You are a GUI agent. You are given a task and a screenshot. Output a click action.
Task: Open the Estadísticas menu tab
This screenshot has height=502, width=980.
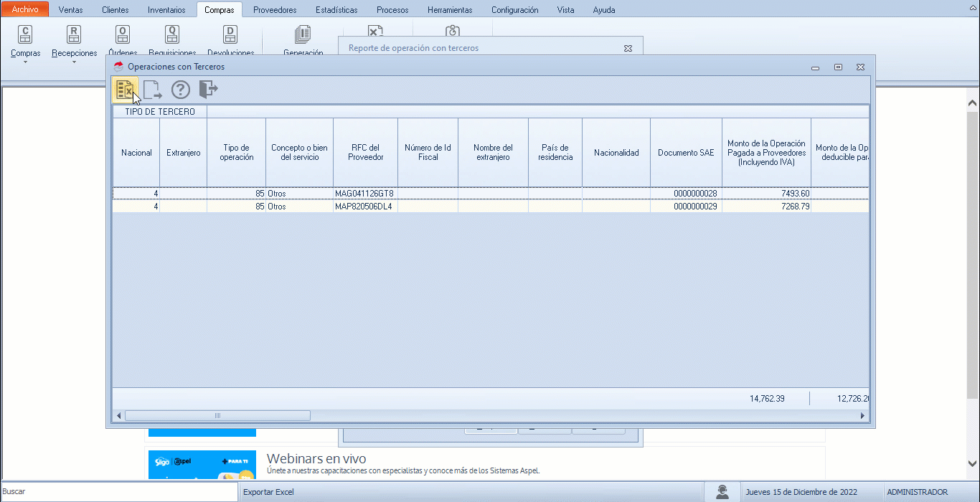pyautogui.click(x=336, y=10)
